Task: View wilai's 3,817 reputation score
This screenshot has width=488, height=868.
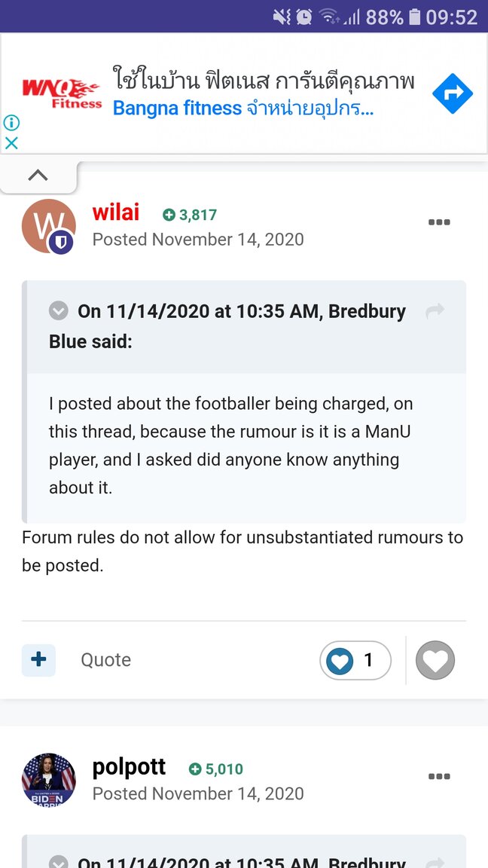Action: point(190,215)
